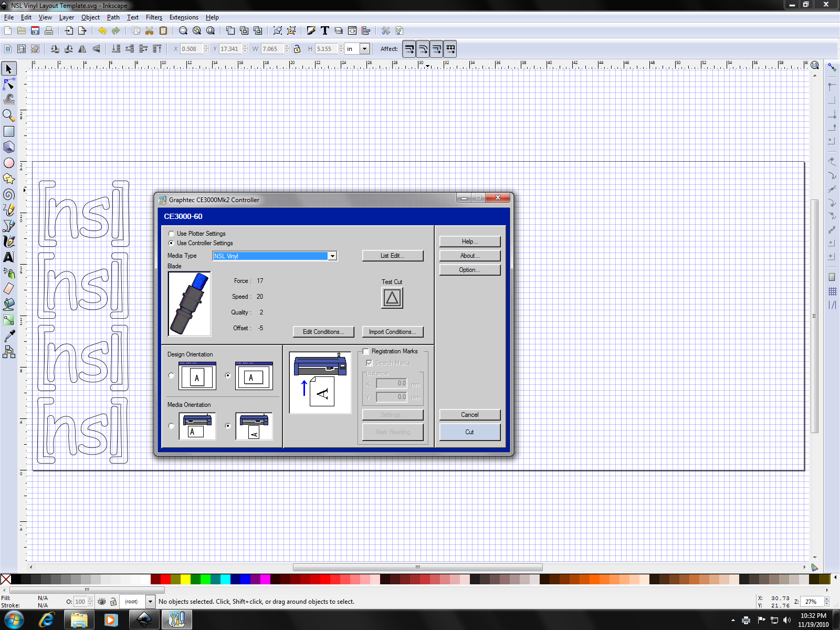Select the Text tool in the toolbox
Image resolution: width=840 pixels, height=630 pixels.
coord(8,257)
